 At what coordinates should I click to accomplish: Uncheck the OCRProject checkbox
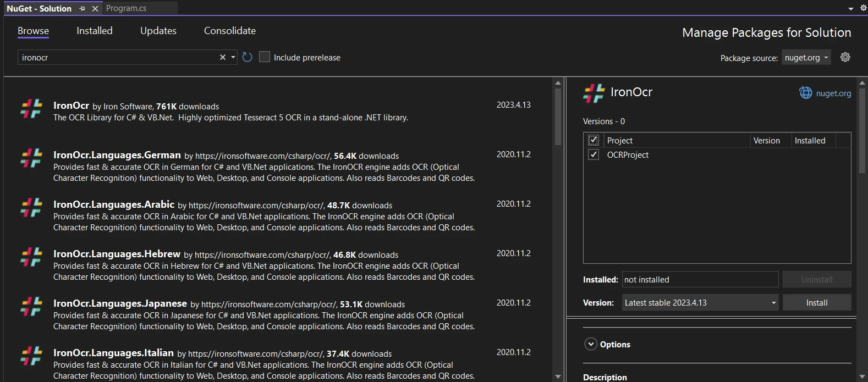click(594, 154)
